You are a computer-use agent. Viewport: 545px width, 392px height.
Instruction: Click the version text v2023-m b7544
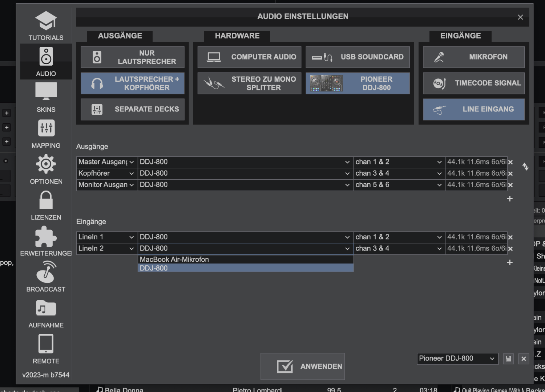point(46,375)
